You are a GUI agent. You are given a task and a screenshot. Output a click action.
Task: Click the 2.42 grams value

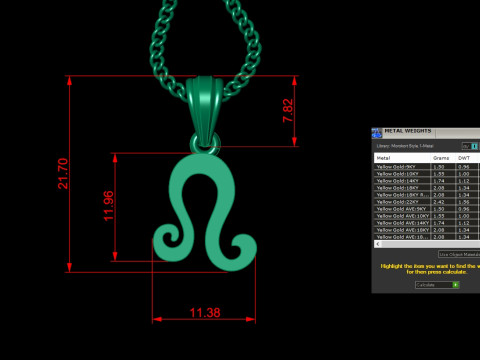pos(439,202)
